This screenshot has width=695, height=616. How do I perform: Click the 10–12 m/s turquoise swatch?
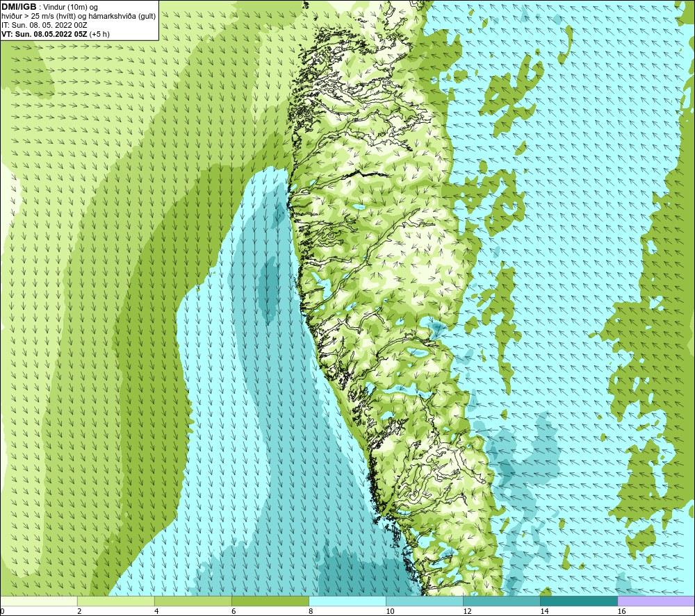pyautogui.click(x=425, y=601)
